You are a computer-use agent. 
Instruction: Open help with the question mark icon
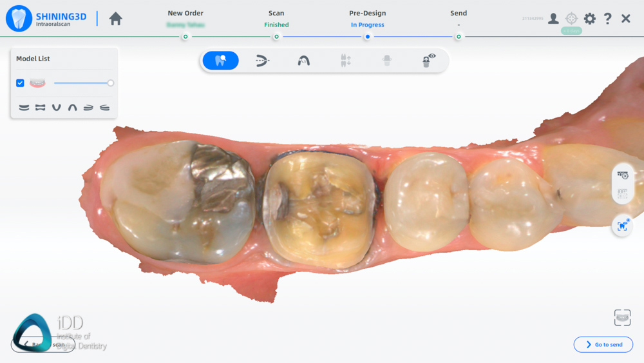[607, 19]
